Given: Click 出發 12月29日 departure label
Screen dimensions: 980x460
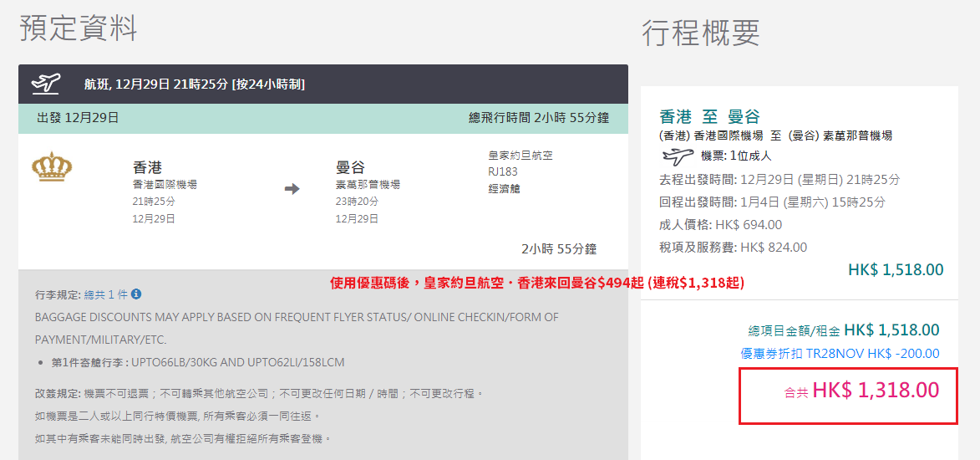Looking at the screenshot, I should coord(79,118).
